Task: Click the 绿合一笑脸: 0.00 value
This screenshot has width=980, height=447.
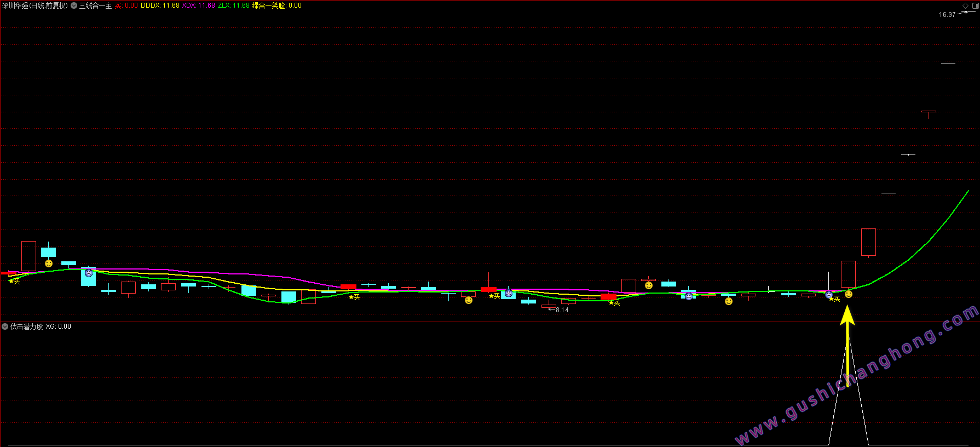Action: [276, 5]
